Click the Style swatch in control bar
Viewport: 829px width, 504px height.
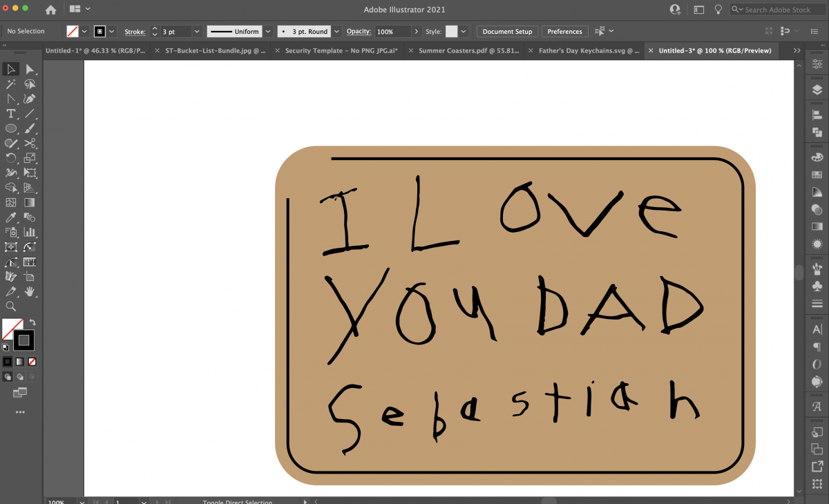(x=451, y=32)
